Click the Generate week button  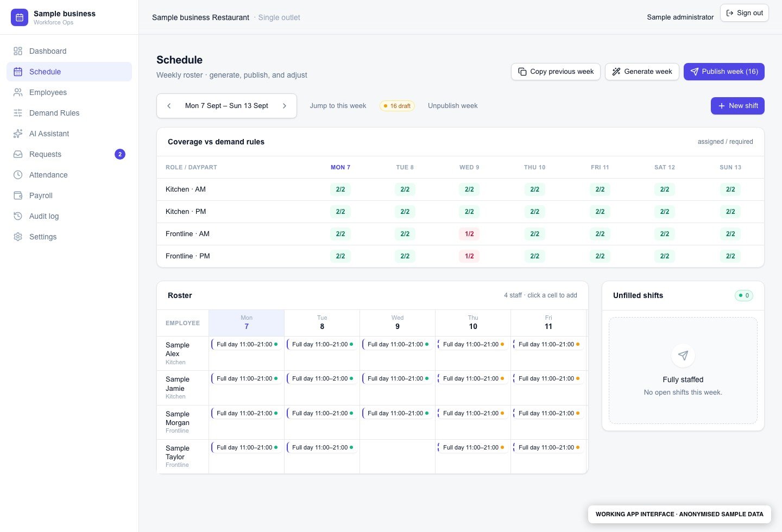642,72
